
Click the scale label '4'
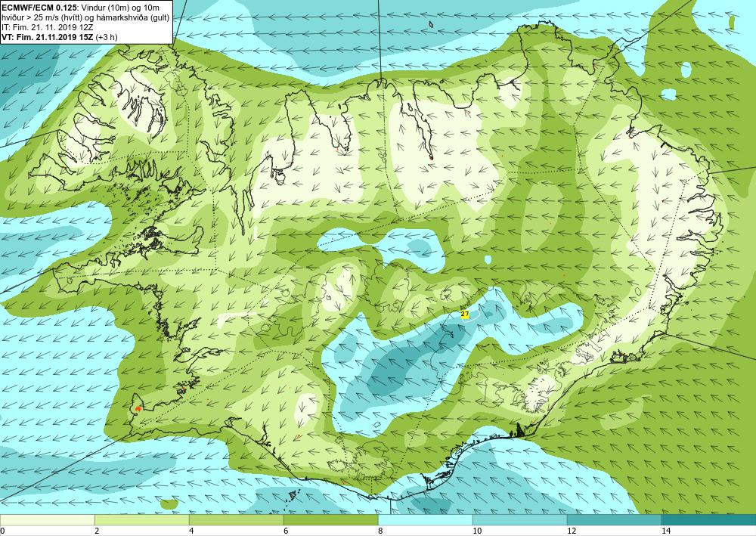click(191, 531)
